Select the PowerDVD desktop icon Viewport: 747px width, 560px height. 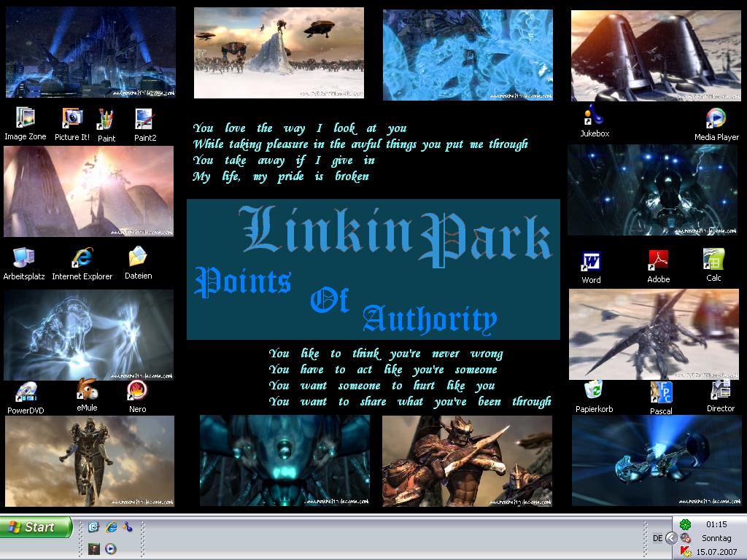[26, 392]
